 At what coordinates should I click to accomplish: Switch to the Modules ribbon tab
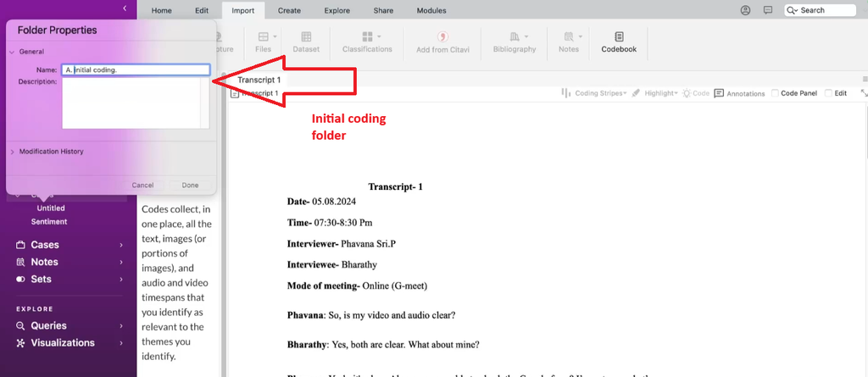[x=431, y=10]
